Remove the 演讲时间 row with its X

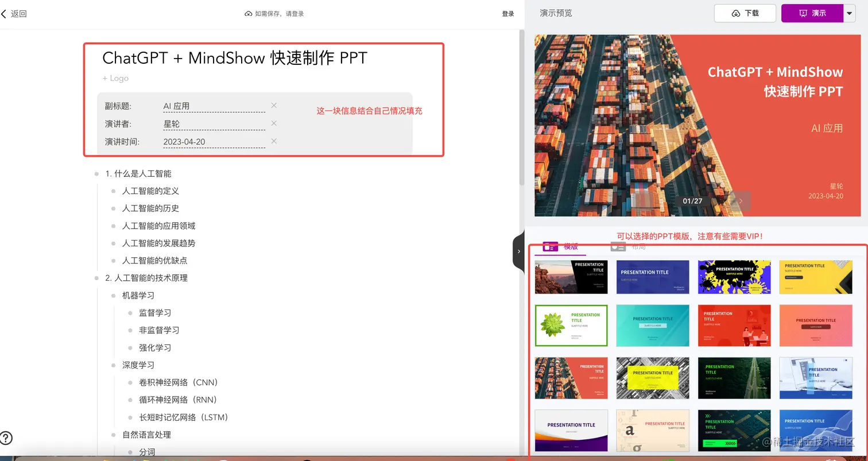tap(274, 141)
